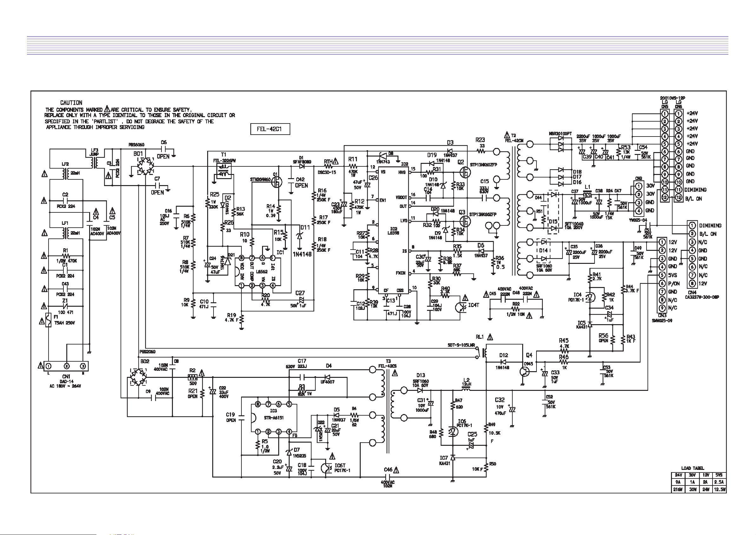This screenshot has width=756, height=535.
Task: Click the MBR30100PT diode label
Action: 560,134
